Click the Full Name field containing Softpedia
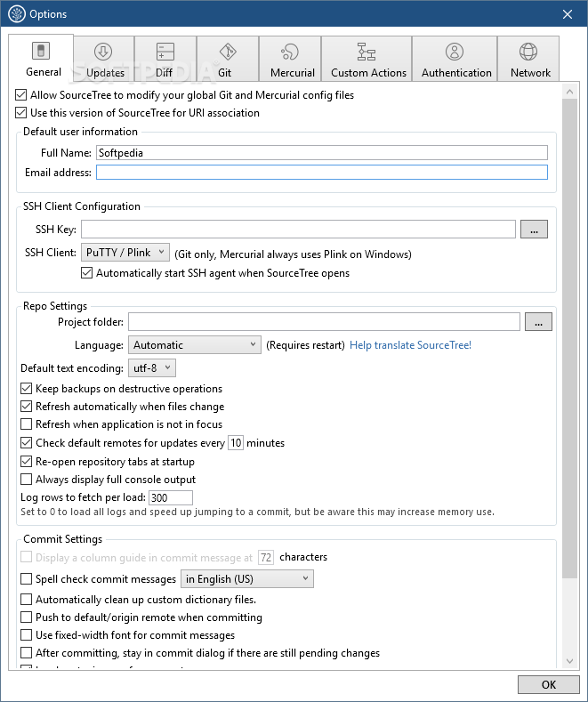The height and width of the screenshot is (702, 588). (x=322, y=153)
